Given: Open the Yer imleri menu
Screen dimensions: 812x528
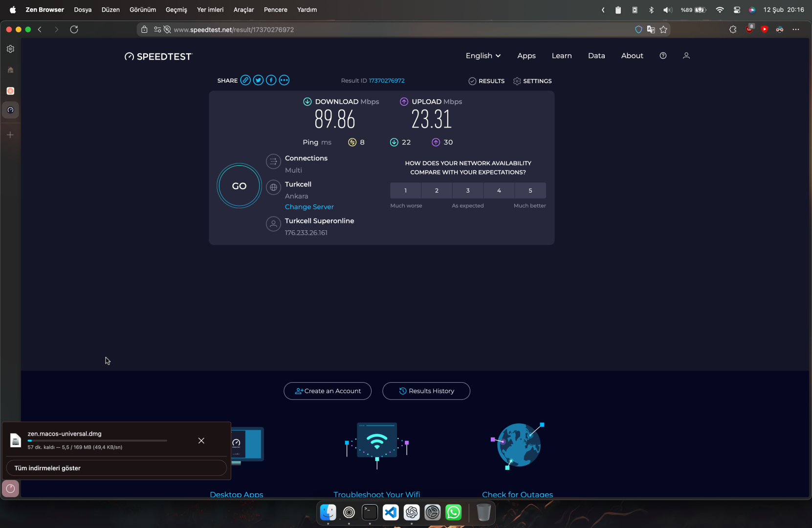Looking at the screenshot, I should click(x=210, y=10).
